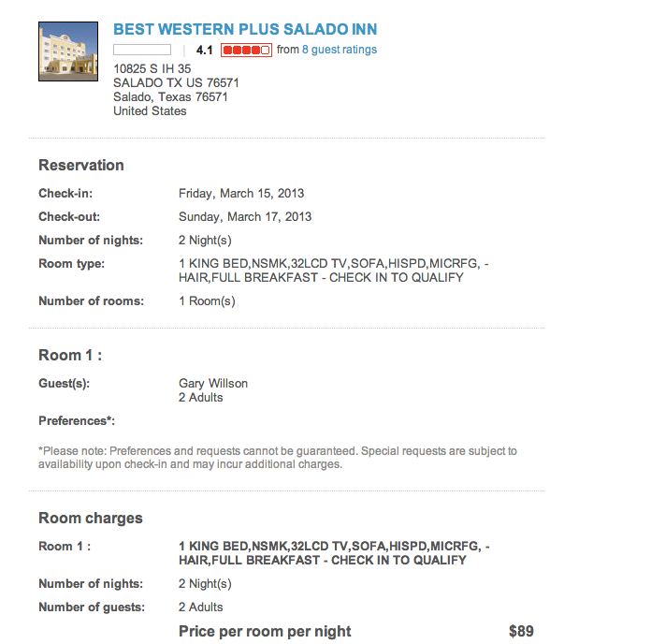Viewport: 651px width, 644px height.
Task: Click the 4.1 rating score
Action: tap(205, 50)
